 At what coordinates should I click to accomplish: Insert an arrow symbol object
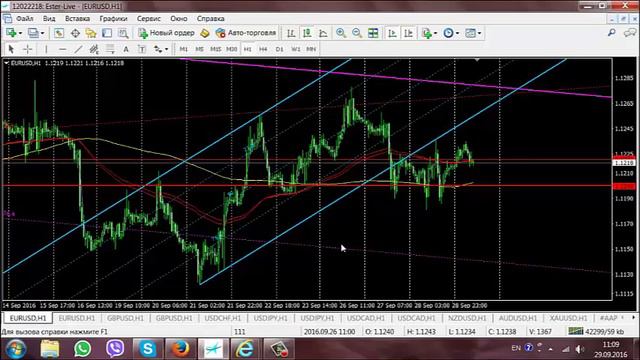click(158, 49)
